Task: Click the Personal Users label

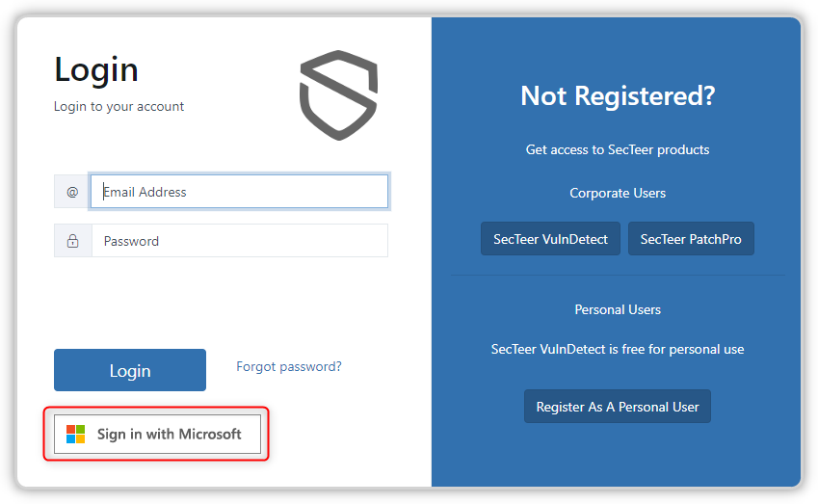Action: pyautogui.click(x=618, y=309)
